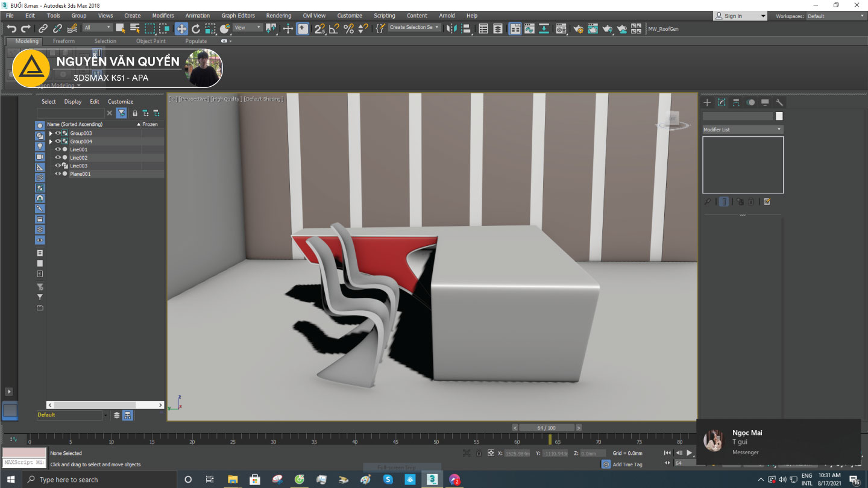Viewport: 868px width, 488px height.
Task: Click the Select and Rotate tool
Action: (196, 28)
